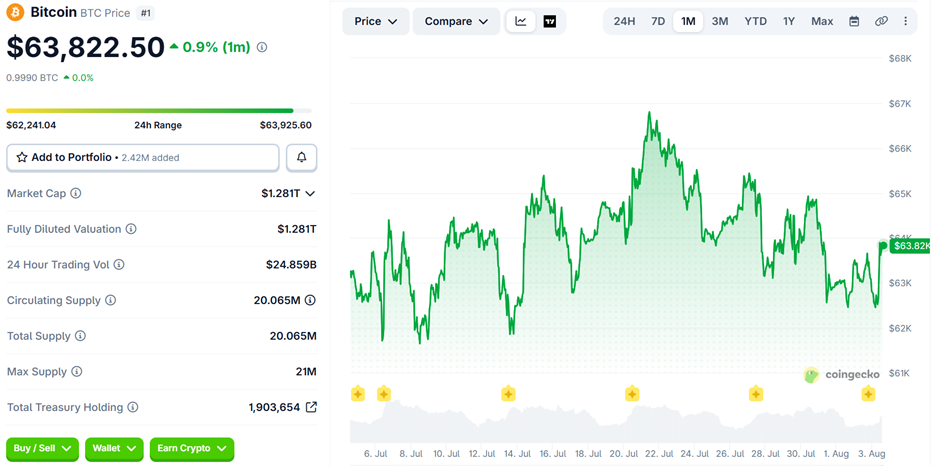The width and height of the screenshot is (936, 466).
Task: Click the info icon beside Circulating Supply value
Action: [310, 300]
